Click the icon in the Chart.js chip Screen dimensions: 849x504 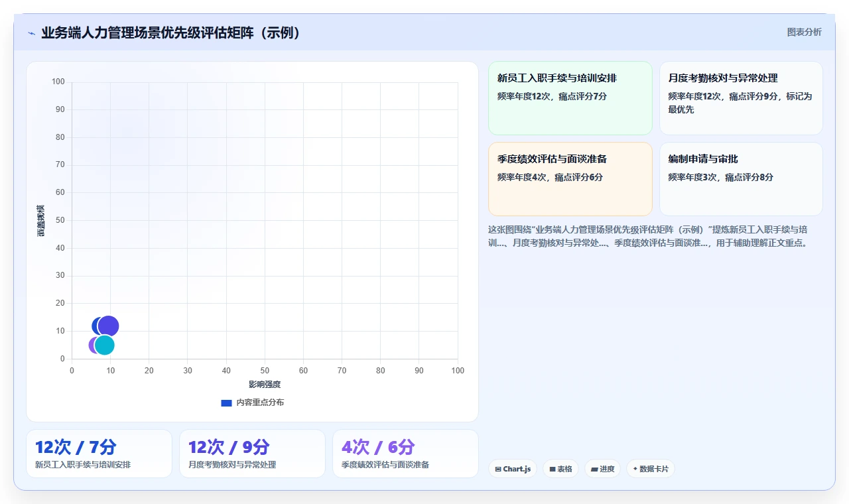click(497, 469)
